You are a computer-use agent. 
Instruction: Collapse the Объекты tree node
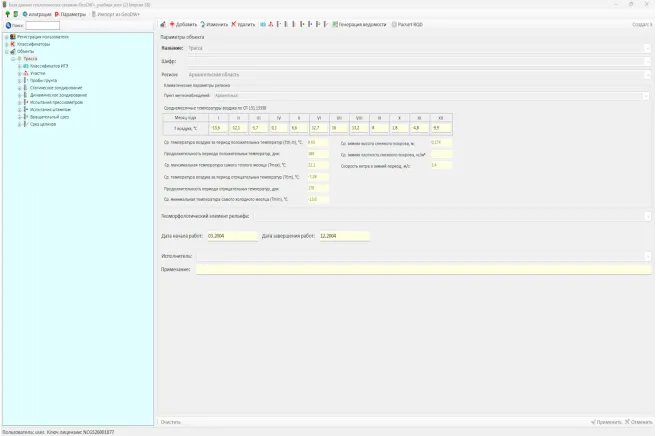6,51
